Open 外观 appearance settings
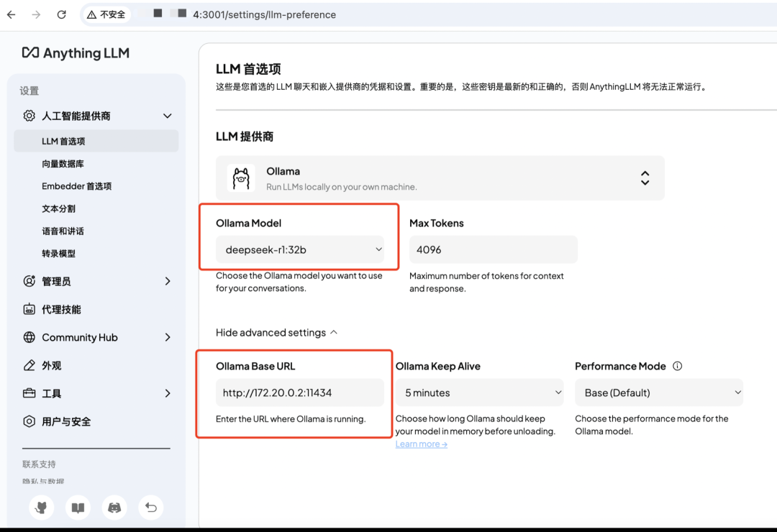 click(x=52, y=365)
